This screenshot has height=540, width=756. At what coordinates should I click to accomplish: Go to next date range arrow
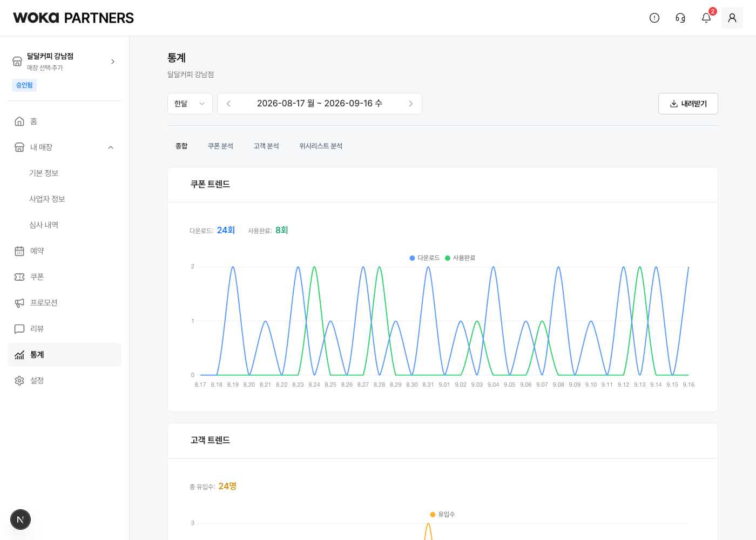click(411, 104)
